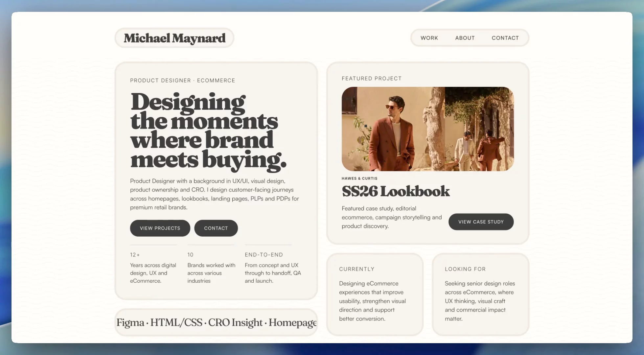644x355 pixels.
Task: Click 'Brands worked with across various industries' text
Action: click(211, 273)
